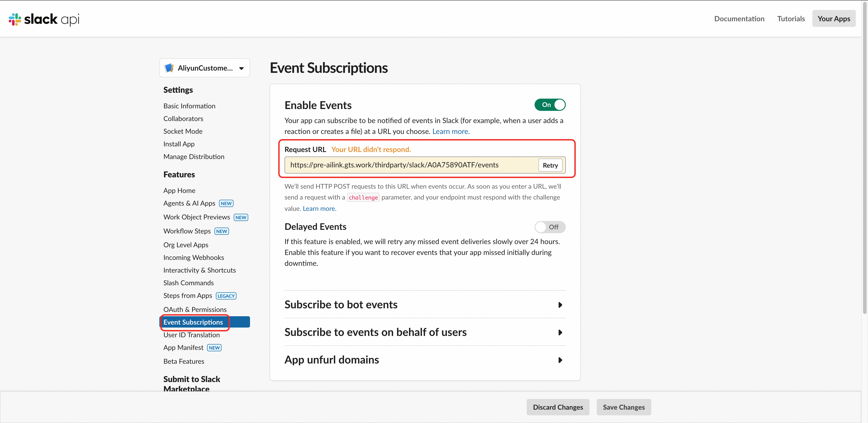Open the Documentation page
The image size is (868, 423).
739,19
